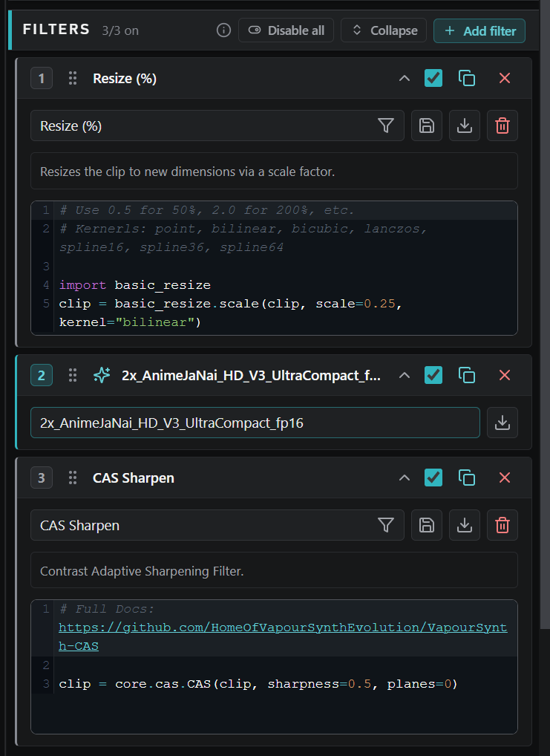Duplicate the CAS Sharpen filter
The height and width of the screenshot is (756, 550).
[467, 478]
